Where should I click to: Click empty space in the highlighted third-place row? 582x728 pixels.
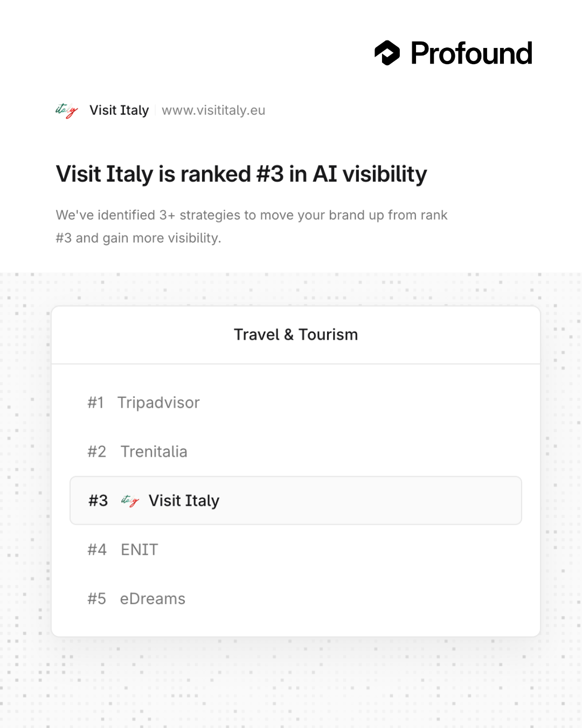377,501
